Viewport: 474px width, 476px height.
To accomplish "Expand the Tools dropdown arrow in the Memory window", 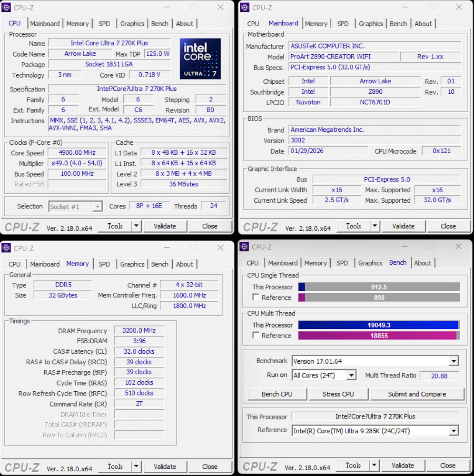I will (x=136, y=466).
